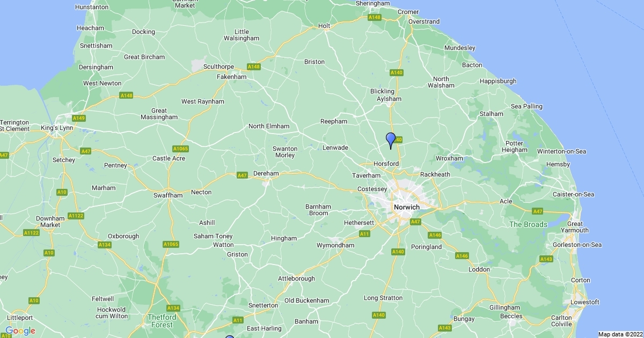Click the A11 road badge near Hethersett

(364, 233)
